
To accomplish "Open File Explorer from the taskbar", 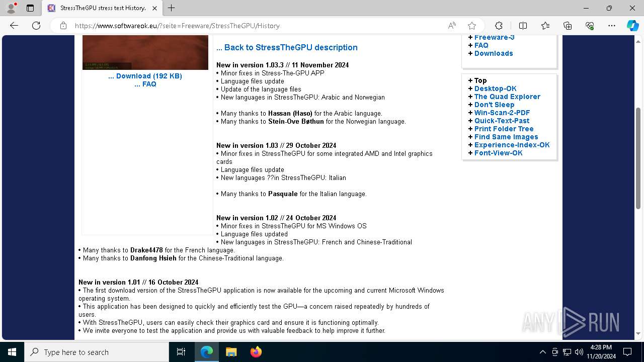I will pos(231,352).
